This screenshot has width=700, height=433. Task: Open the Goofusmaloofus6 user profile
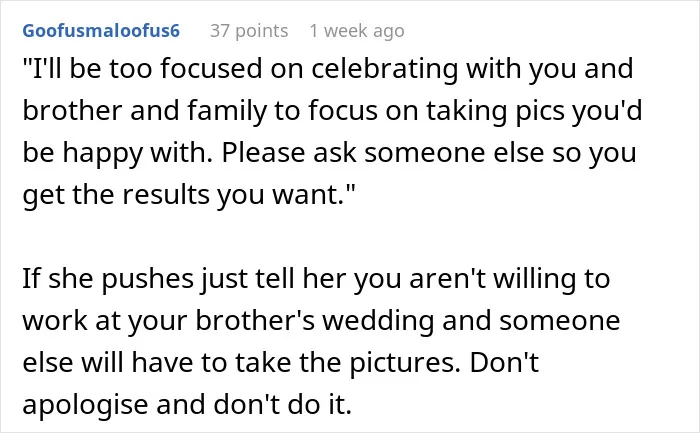tap(101, 31)
